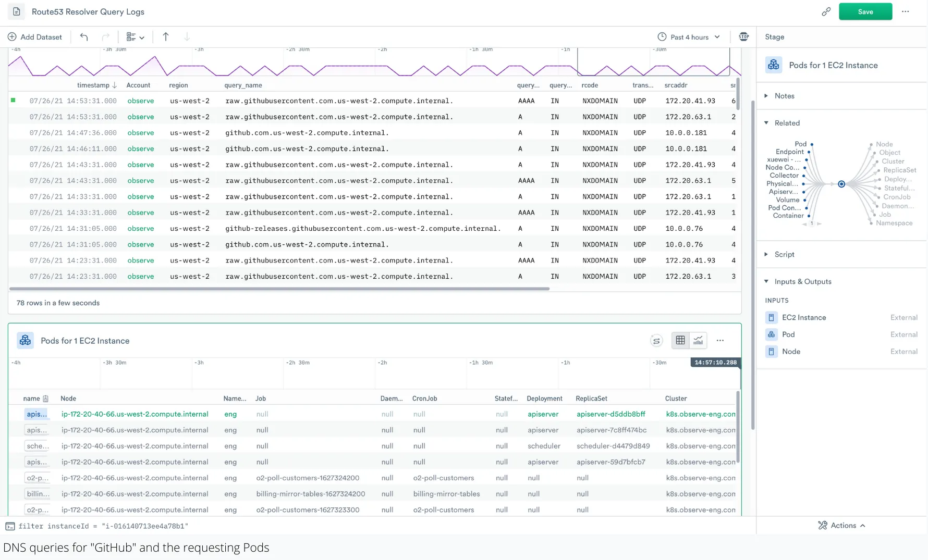
Task: Click Add Dataset button label
Action: (x=41, y=37)
